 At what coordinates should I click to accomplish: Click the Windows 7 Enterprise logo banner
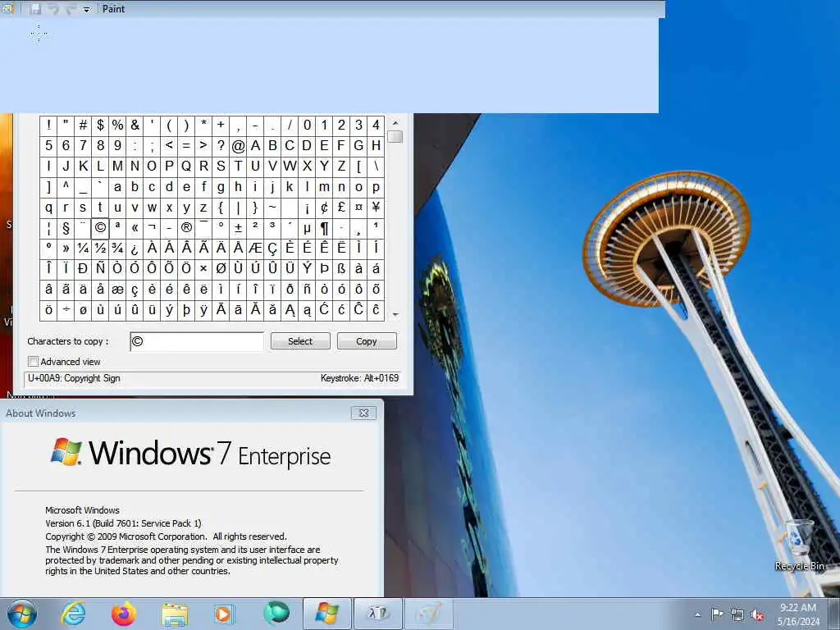190,453
